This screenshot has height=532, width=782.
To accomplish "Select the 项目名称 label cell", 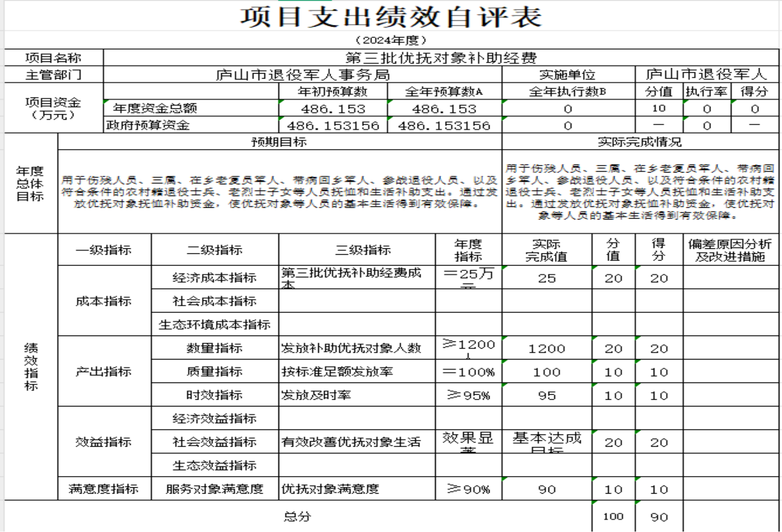I will [x=53, y=58].
